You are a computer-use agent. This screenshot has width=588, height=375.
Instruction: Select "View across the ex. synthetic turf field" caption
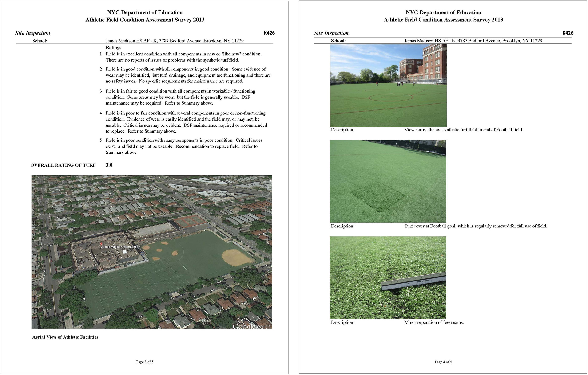(x=464, y=130)
